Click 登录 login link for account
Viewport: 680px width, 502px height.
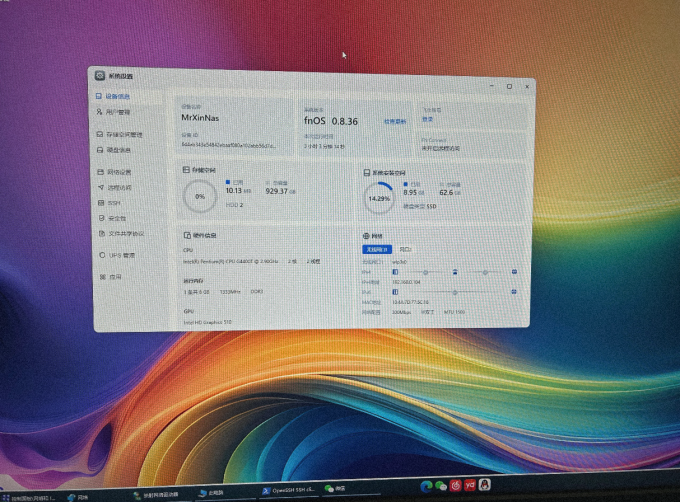[x=428, y=119]
